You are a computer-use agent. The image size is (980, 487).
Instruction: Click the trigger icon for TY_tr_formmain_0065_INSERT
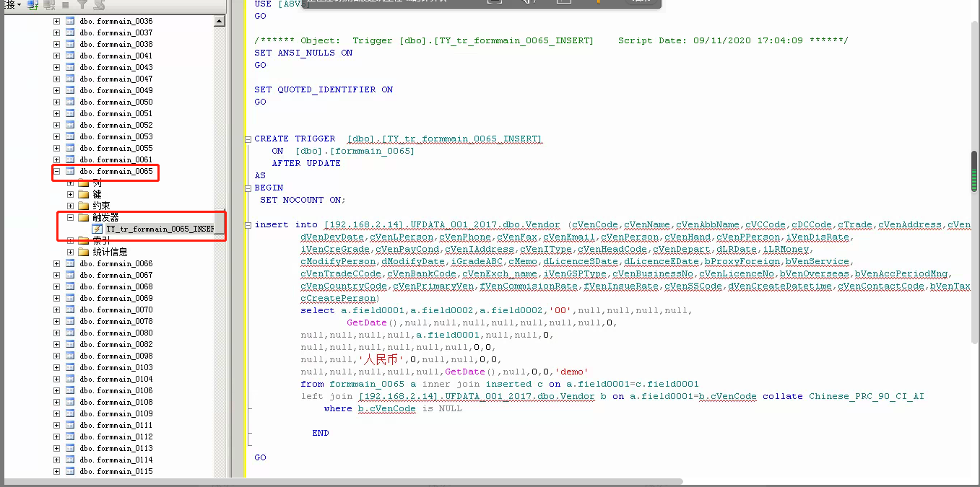[x=97, y=229]
